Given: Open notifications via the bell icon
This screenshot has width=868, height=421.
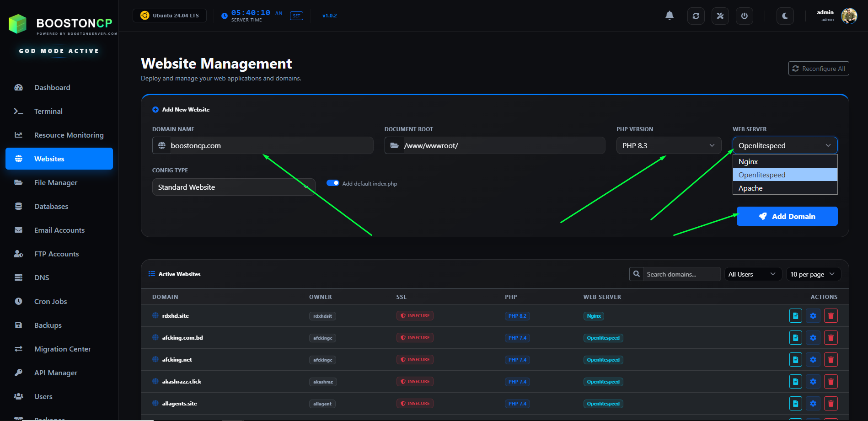Looking at the screenshot, I should [x=669, y=15].
